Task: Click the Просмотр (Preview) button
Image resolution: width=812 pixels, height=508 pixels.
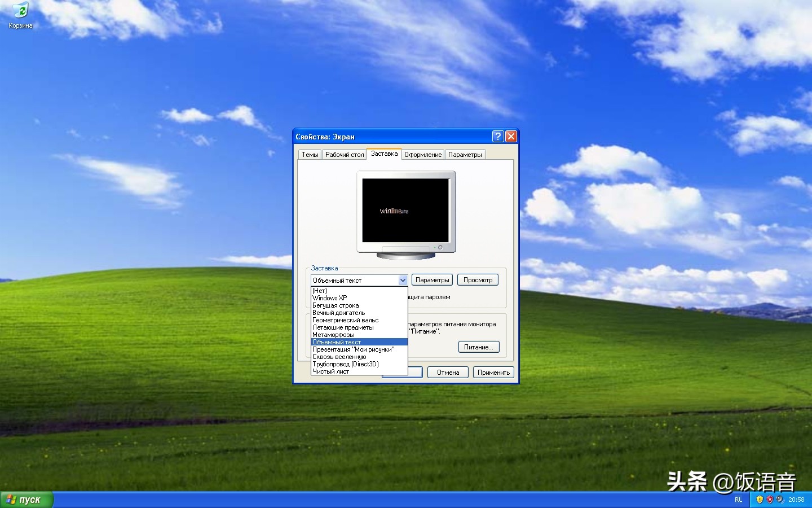Action: pyautogui.click(x=477, y=279)
